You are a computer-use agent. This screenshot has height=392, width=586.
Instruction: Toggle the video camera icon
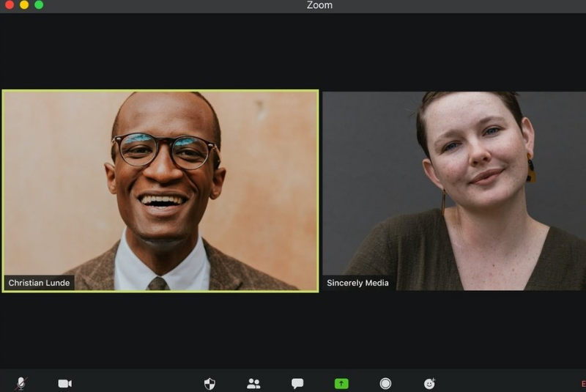tap(65, 383)
